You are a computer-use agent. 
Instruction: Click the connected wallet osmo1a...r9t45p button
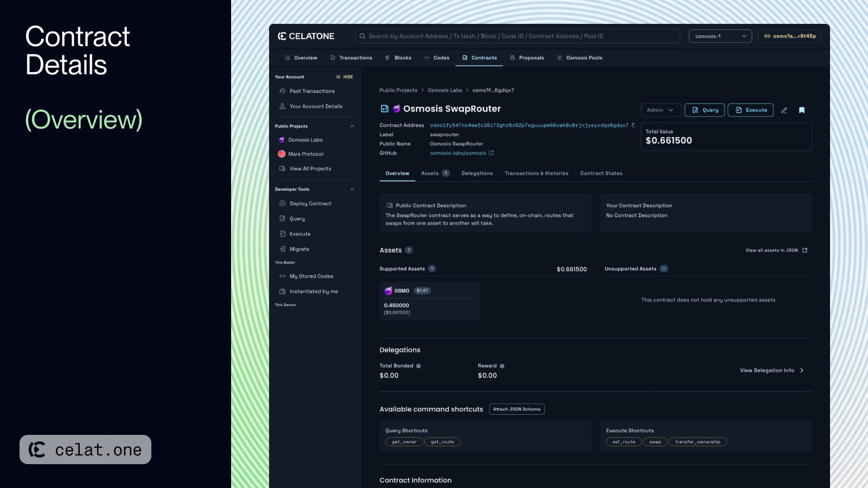789,36
